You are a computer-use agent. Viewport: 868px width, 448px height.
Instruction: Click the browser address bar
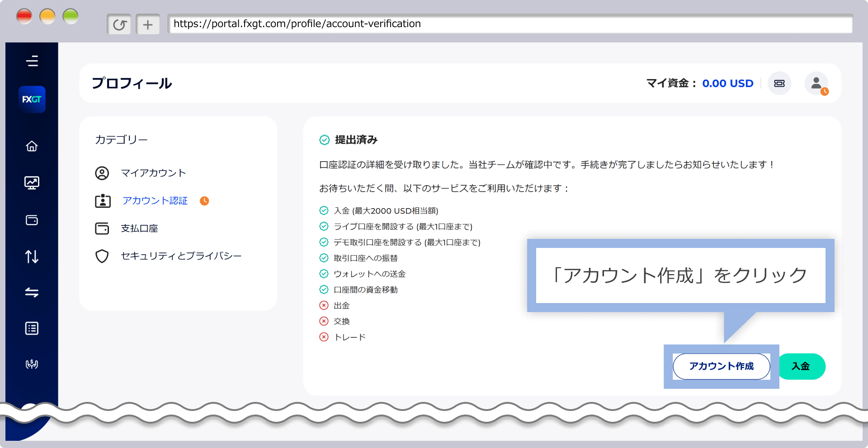click(x=407, y=24)
